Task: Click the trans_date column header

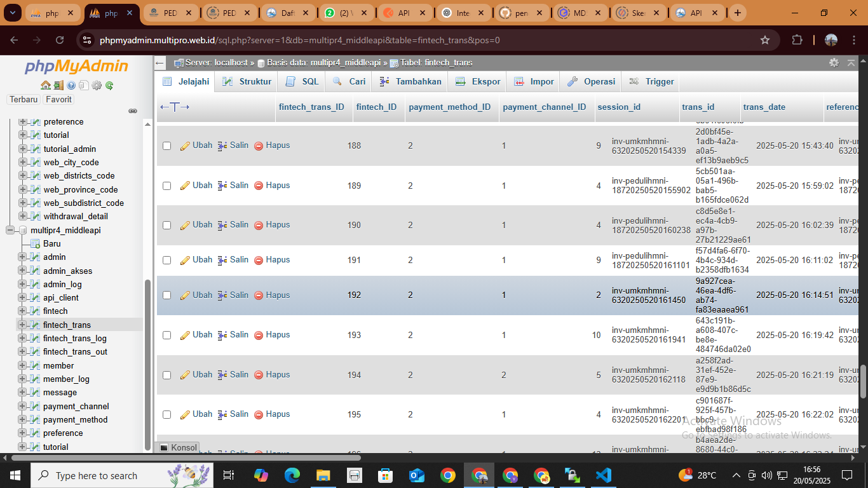Action: tap(764, 107)
